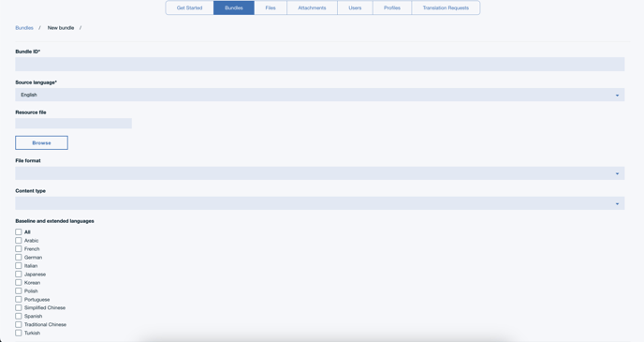This screenshot has width=644, height=342.
Task: Tick the French language checkbox
Action: coord(19,248)
